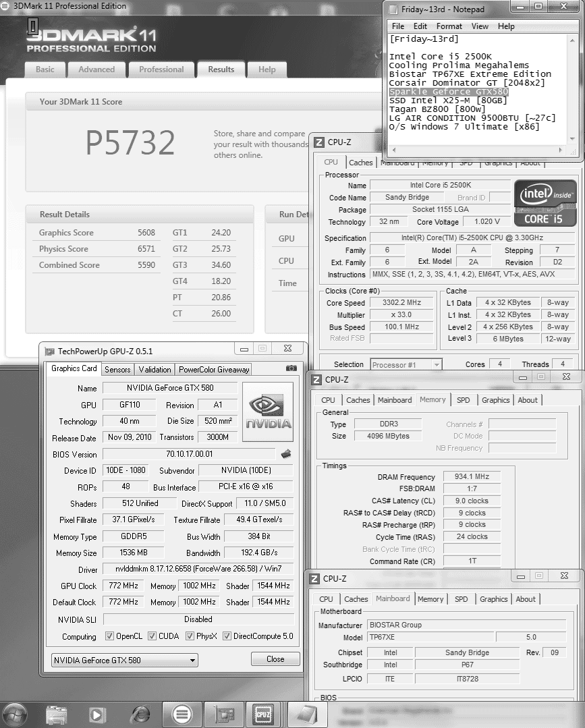Click the GPU-Z Name field NVIDIA GeForce GTX 580
The height and width of the screenshot is (728, 585).
pyautogui.click(x=170, y=388)
